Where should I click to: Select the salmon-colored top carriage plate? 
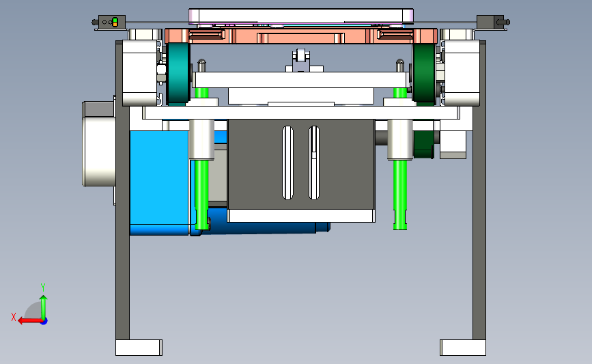(301, 36)
